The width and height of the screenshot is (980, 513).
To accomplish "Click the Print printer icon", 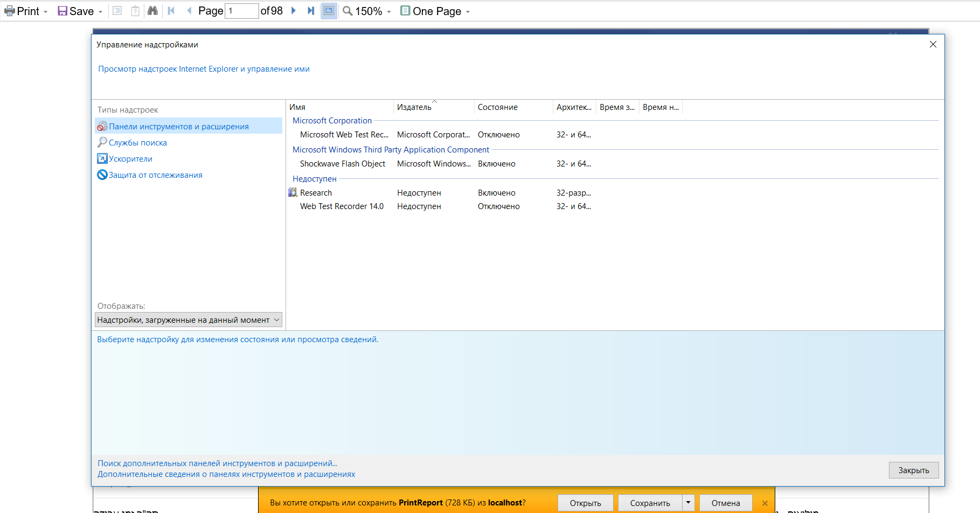I will (x=9, y=11).
